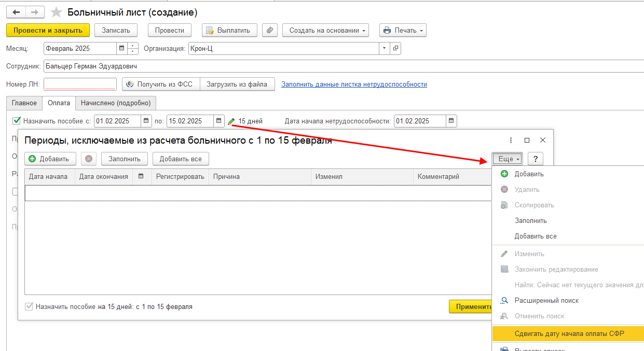The width and height of the screenshot is (644, 351).
Task: Click the benefit end date field 15.02.2025
Action: point(190,121)
